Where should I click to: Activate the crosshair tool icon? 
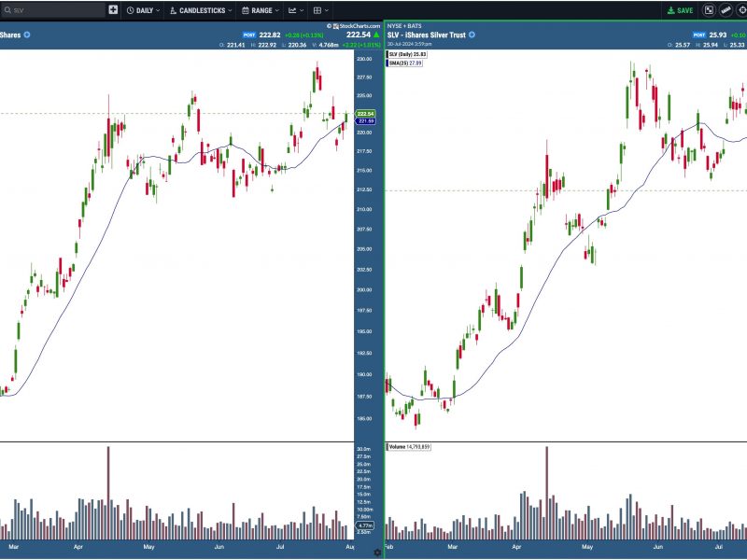(x=741, y=10)
